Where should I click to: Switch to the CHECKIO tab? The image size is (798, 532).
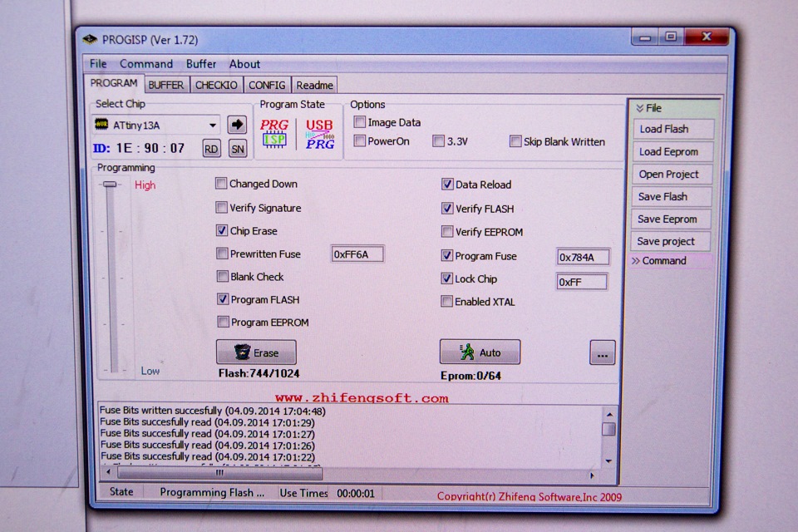[x=216, y=85]
